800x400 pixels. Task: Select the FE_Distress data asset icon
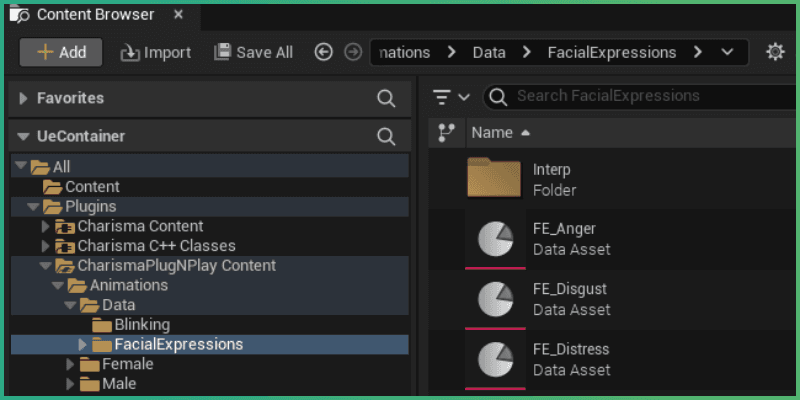pos(495,359)
